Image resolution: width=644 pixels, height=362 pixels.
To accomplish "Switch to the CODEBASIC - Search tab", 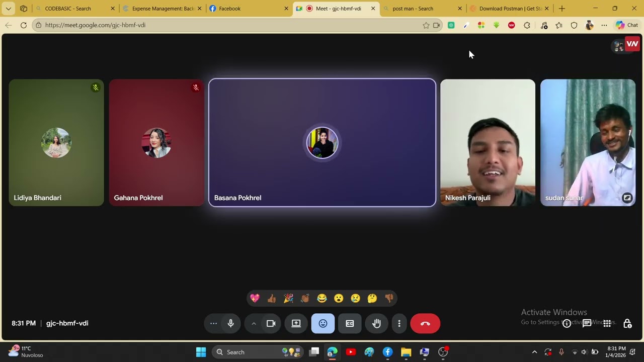I will pos(74,9).
